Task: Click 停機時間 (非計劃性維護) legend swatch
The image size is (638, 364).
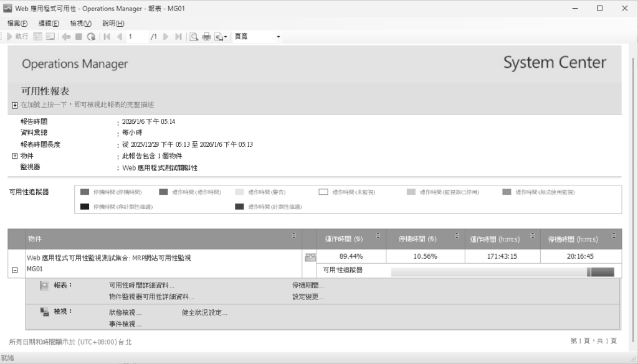Action: tap(85, 207)
